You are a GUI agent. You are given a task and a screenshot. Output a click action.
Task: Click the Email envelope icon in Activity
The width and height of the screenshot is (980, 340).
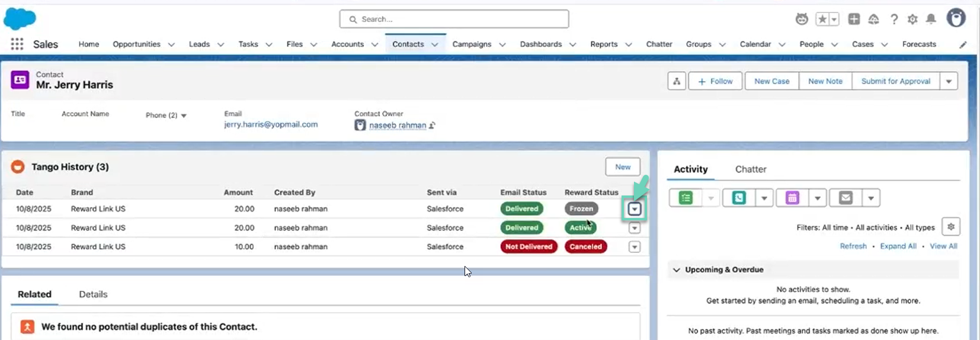(846, 198)
